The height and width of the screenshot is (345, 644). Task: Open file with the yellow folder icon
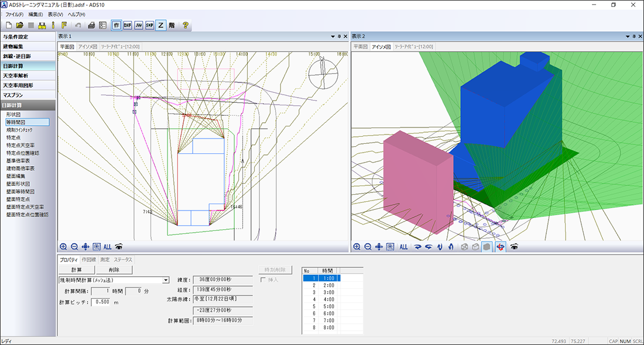[x=20, y=25]
